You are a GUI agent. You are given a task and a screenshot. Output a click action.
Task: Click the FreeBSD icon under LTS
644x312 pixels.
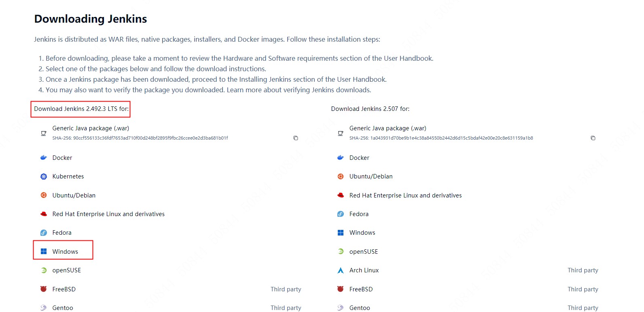pyautogui.click(x=44, y=289)
